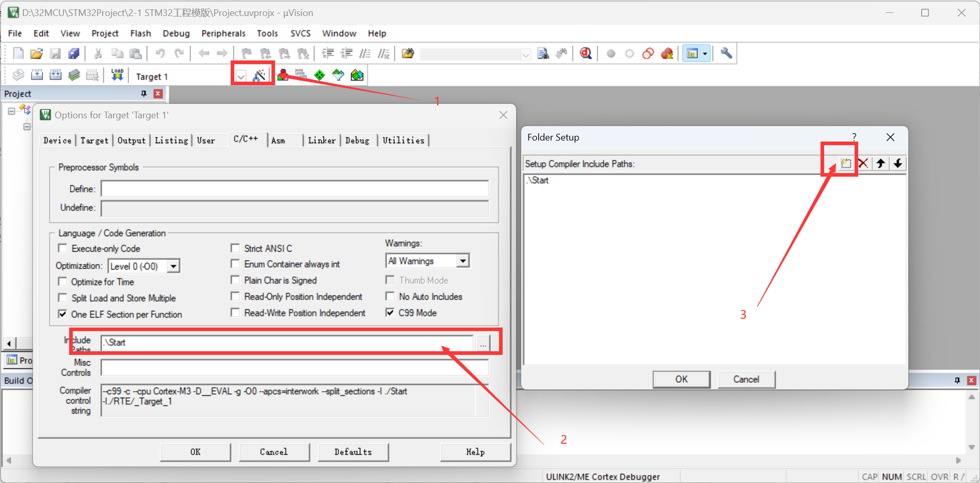Open Manage Project Items colored blocks icon

[x=283, y=75]
